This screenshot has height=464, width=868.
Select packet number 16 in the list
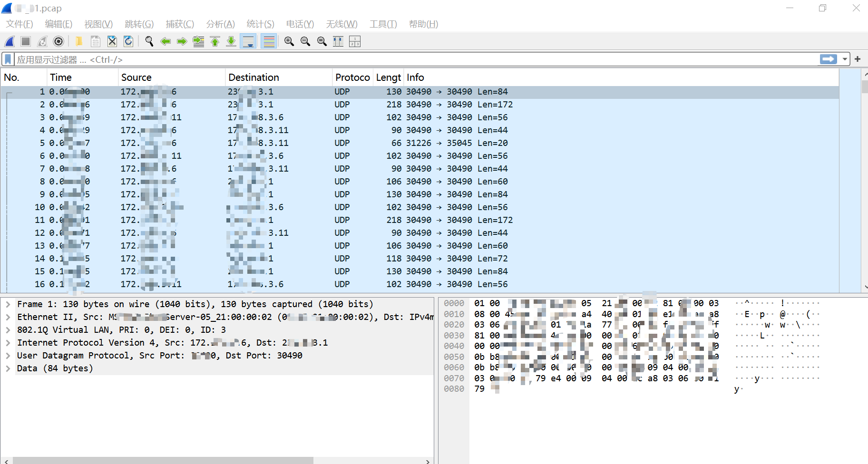pyautogui.click(x=420, y=284)
